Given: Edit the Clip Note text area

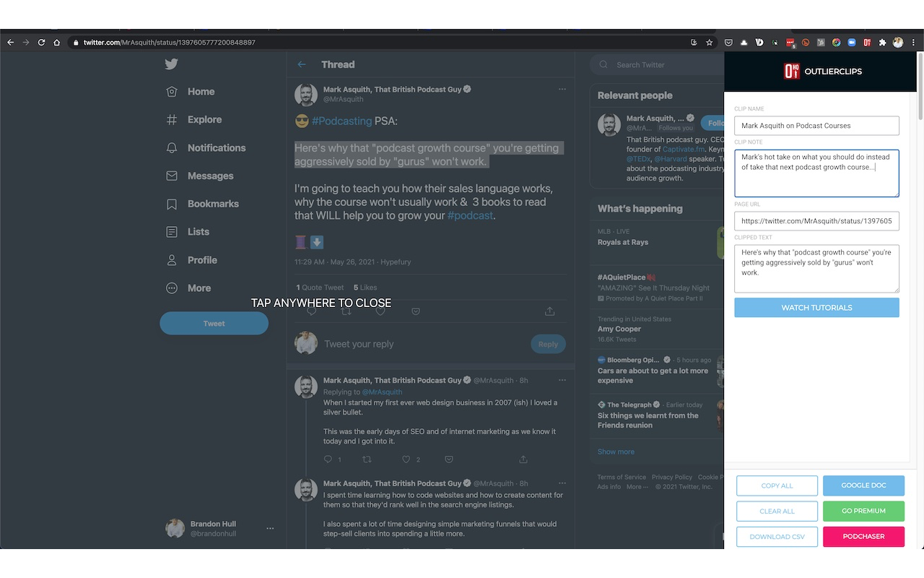Looking at the screenshot, I should (816, 173).
